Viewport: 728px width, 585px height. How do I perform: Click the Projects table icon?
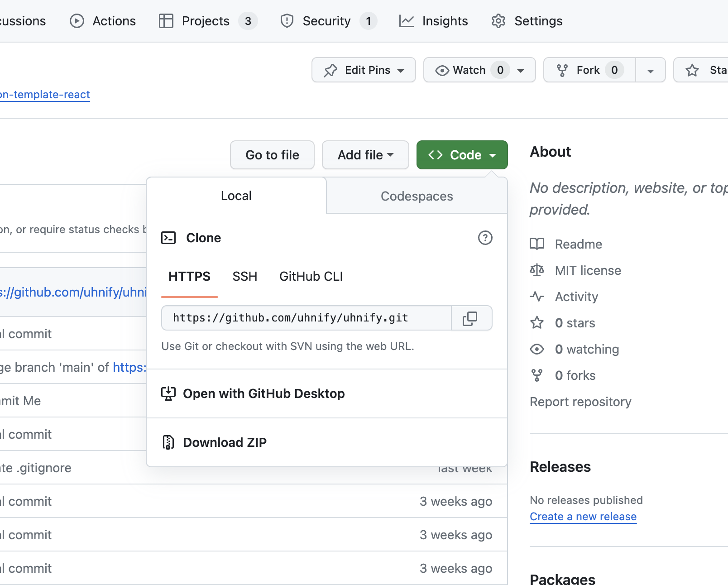[x=166, y=21]
